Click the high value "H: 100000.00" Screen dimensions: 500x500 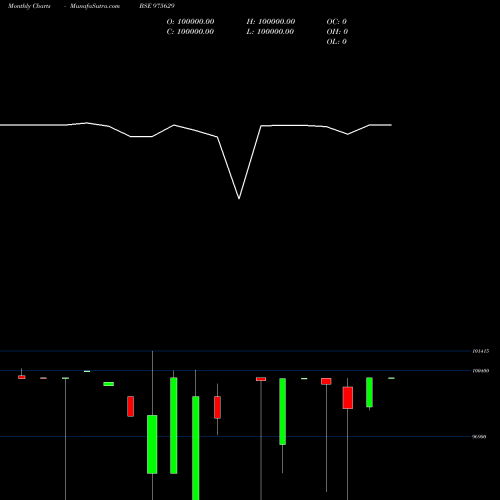(x=271, y=22)
